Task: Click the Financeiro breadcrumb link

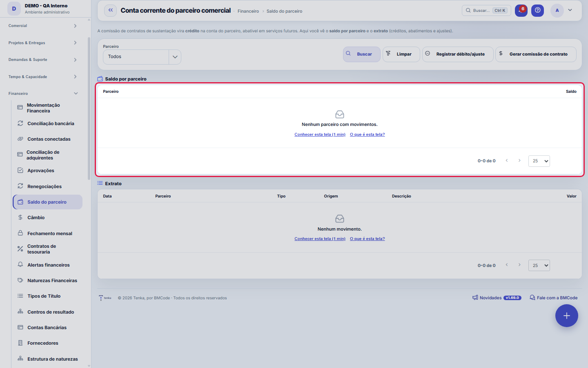Action: 248,11
